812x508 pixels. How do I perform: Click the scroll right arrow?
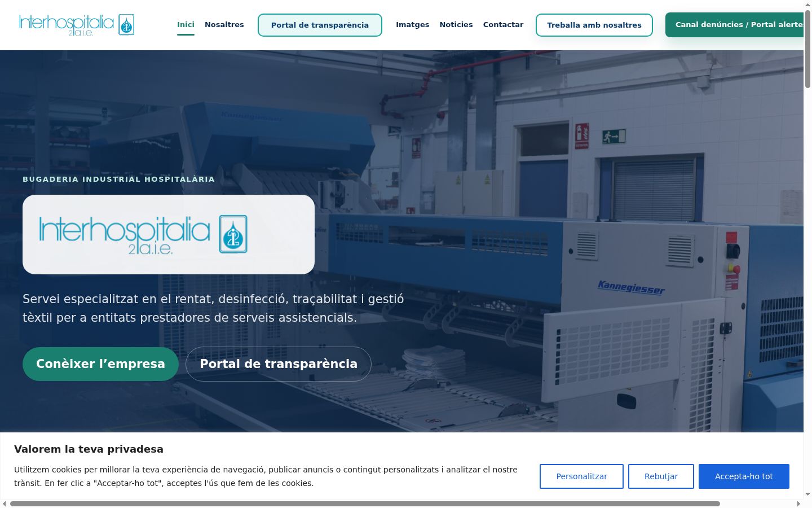click(798, 503)
